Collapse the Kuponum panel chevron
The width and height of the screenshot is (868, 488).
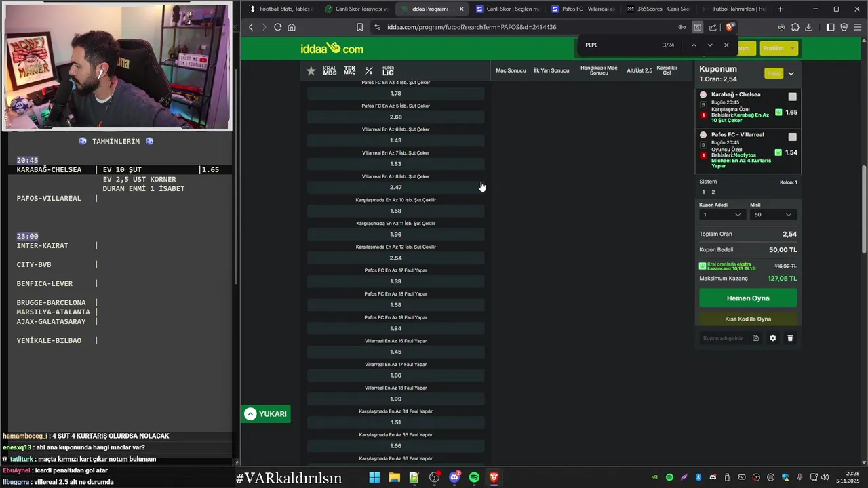[791, 73]
